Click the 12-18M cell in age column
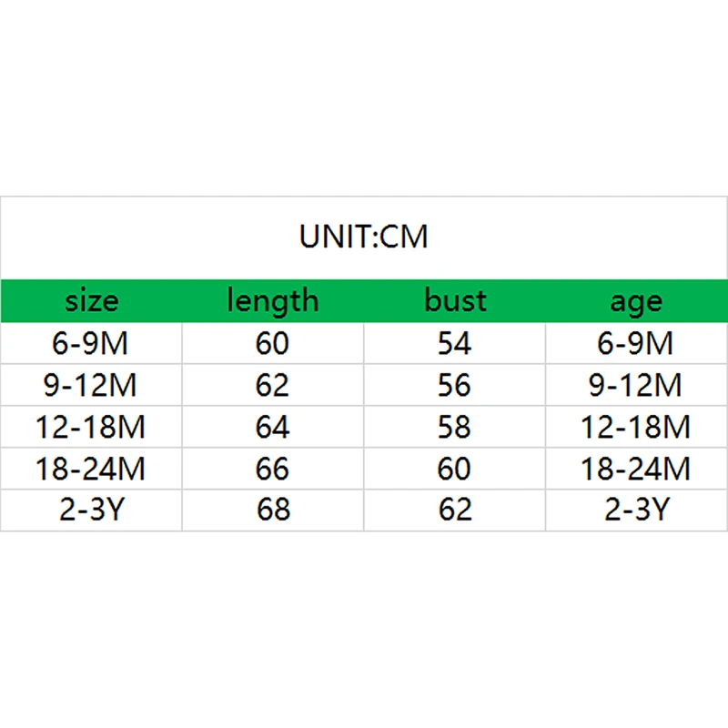This screenshot has height=728, width=728. [637, 427]
